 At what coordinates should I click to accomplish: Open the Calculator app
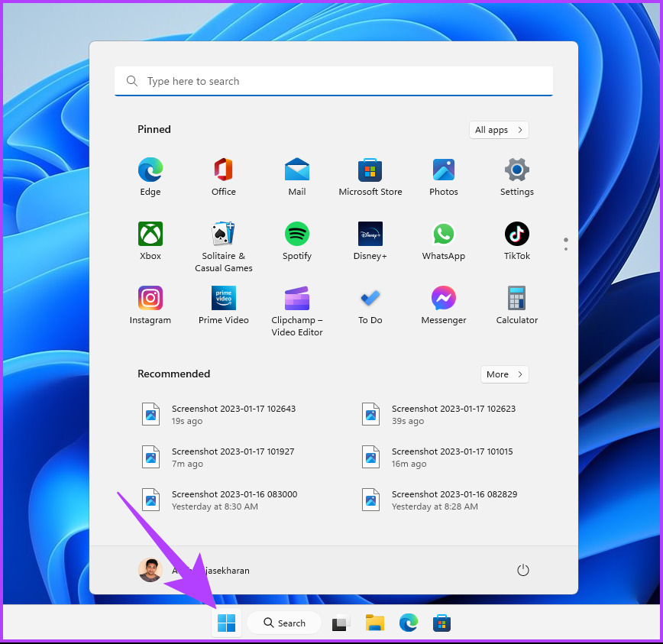[x=516, y=299]
